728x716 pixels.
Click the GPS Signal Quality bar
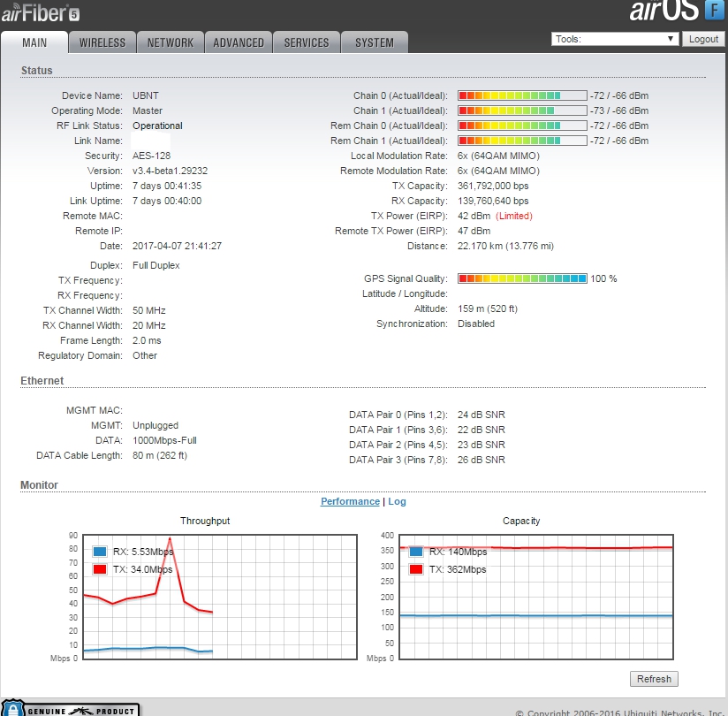click(x=522, y=278)
